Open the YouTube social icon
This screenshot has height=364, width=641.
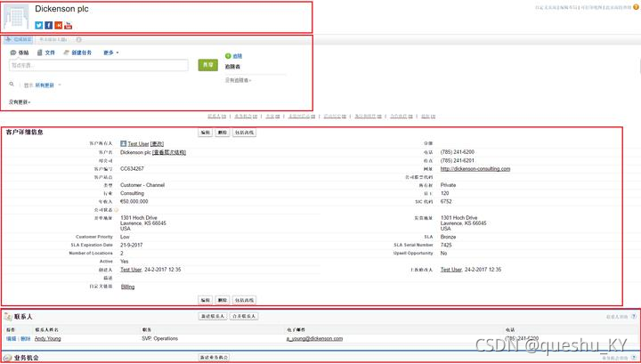point(69,25)
